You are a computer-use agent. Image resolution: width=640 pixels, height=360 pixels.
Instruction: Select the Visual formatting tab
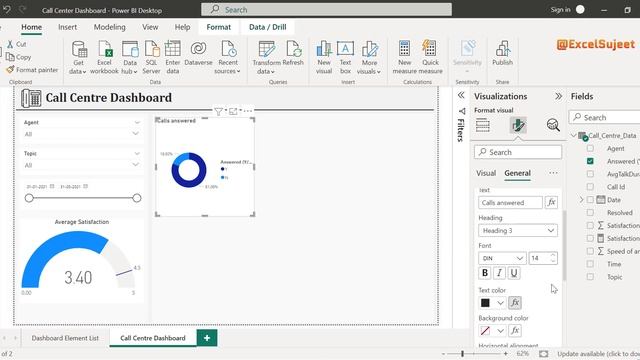pos(486,173)
